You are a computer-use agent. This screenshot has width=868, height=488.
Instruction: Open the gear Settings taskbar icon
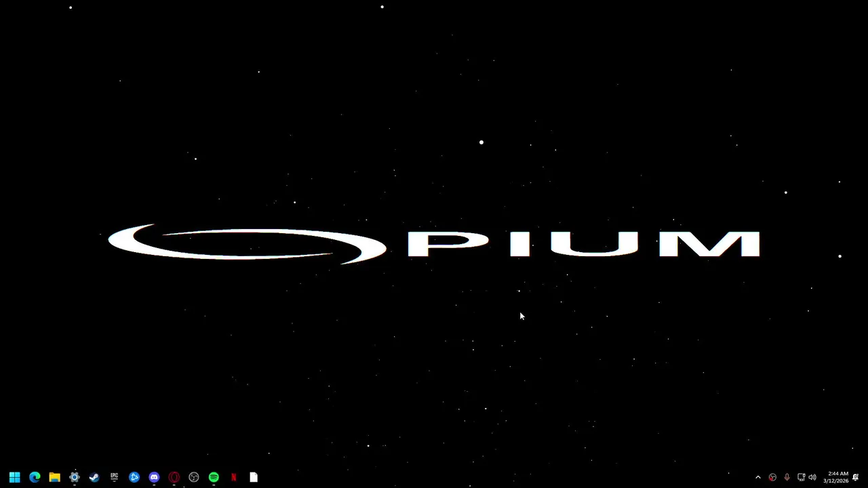pyautogui.click(x=75, y=477)
